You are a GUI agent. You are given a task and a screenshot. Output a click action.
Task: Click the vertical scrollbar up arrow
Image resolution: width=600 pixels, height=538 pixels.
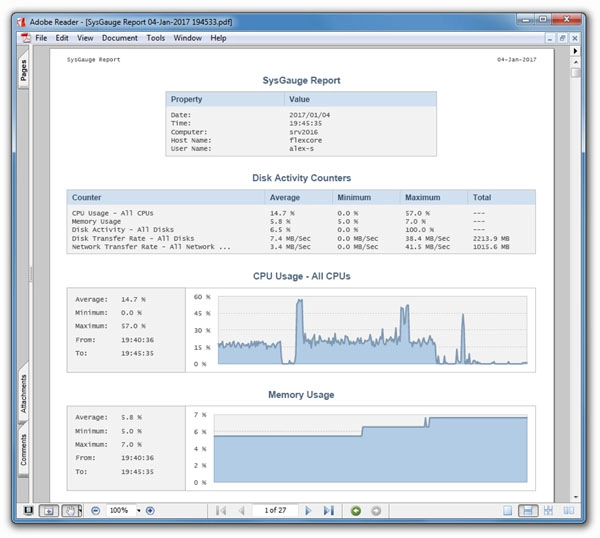(576, 62)
